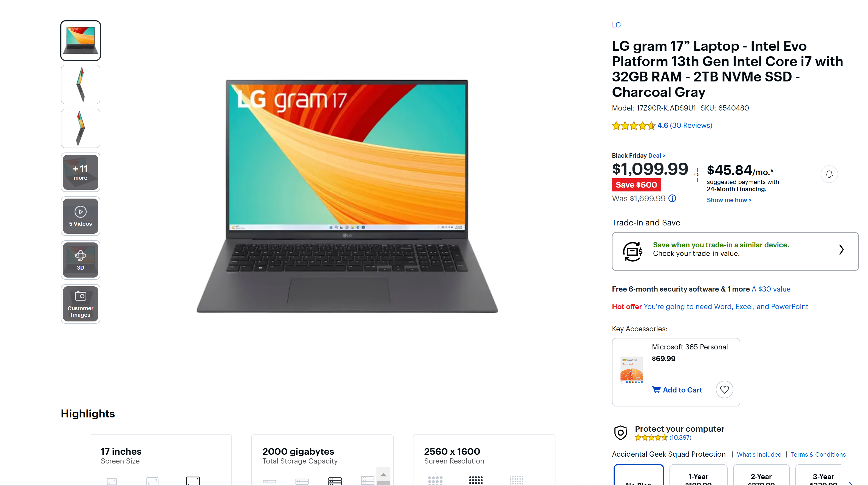Click the scroll up arrow button

(x=383, y=474)
